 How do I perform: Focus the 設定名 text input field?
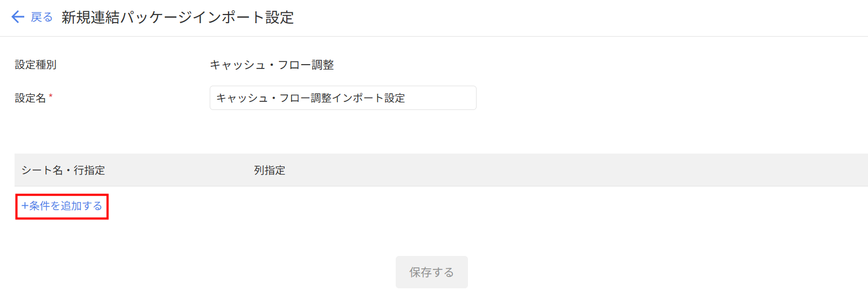343,98
